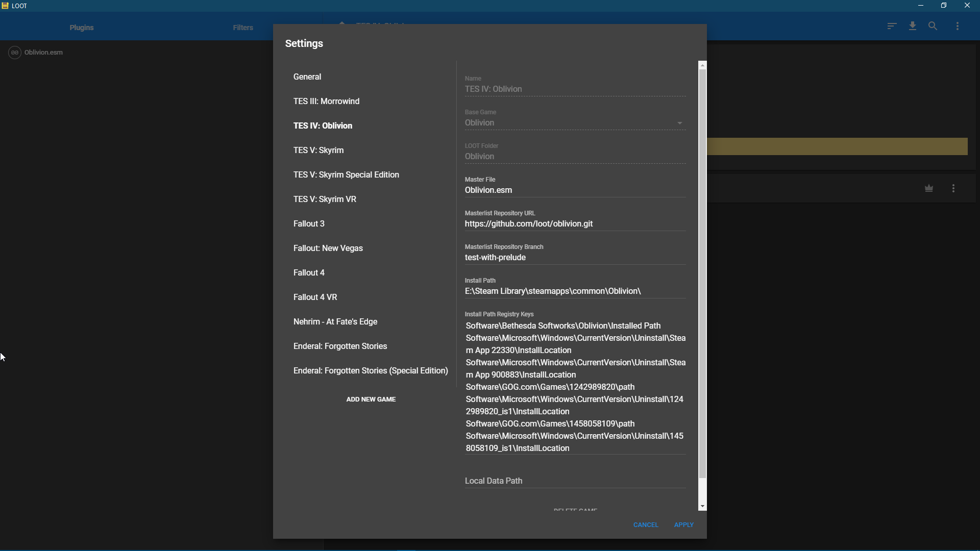Open search with the magnifier icon

pos(933,26)
